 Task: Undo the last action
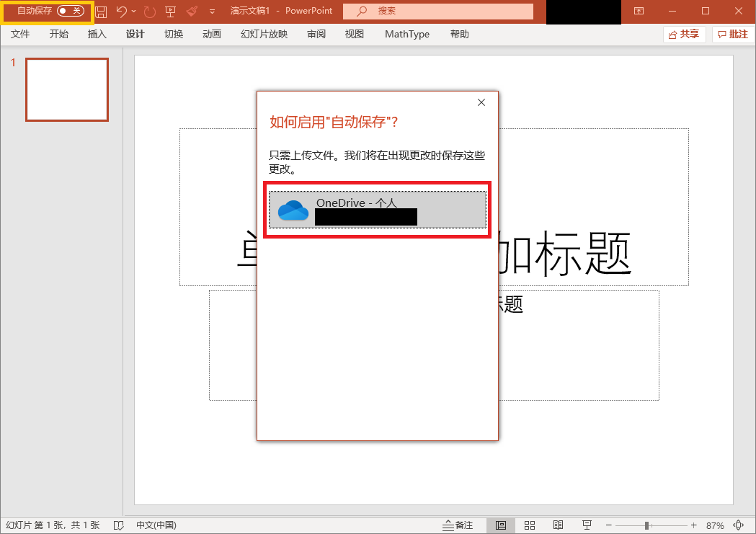122,12
